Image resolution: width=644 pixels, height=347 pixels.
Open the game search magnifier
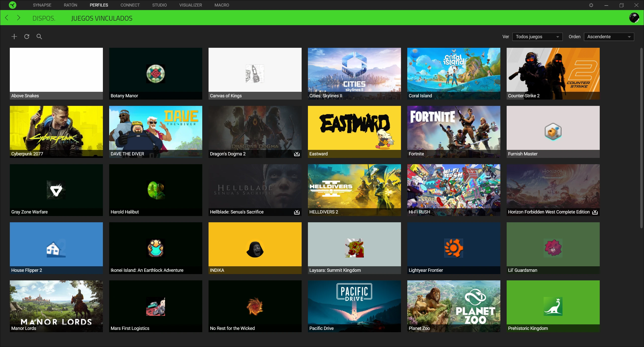39,36
